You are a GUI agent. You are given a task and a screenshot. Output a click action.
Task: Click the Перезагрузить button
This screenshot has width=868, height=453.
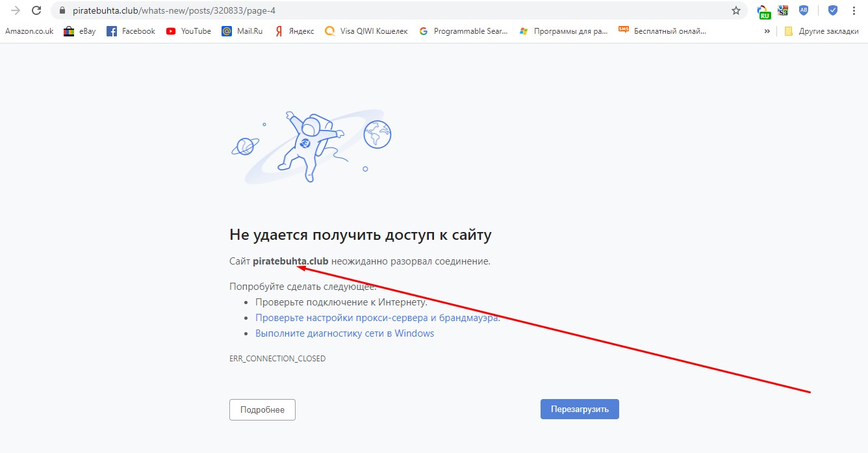pos(580,409)
